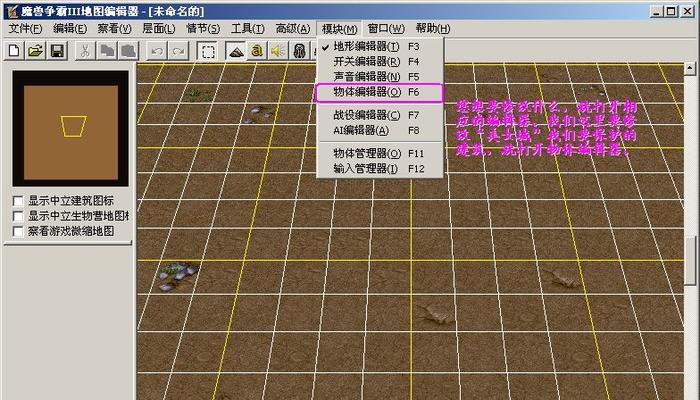Screen dimensions: 700x400
Task: Enable 显示中立生物营地图标 checkbox
Action: tap(18, 216)
